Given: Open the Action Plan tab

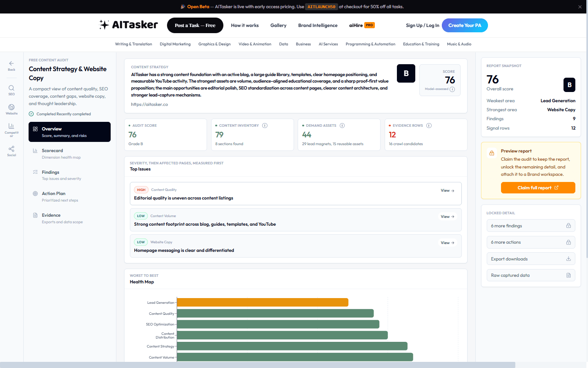Looking at the screenshot, I should coord(69,197).
